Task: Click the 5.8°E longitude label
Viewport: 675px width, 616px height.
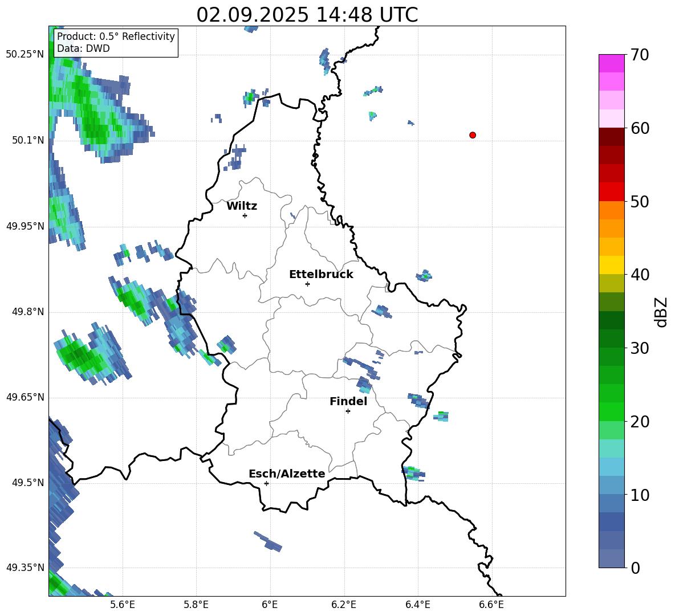Action: click(196, 605)
